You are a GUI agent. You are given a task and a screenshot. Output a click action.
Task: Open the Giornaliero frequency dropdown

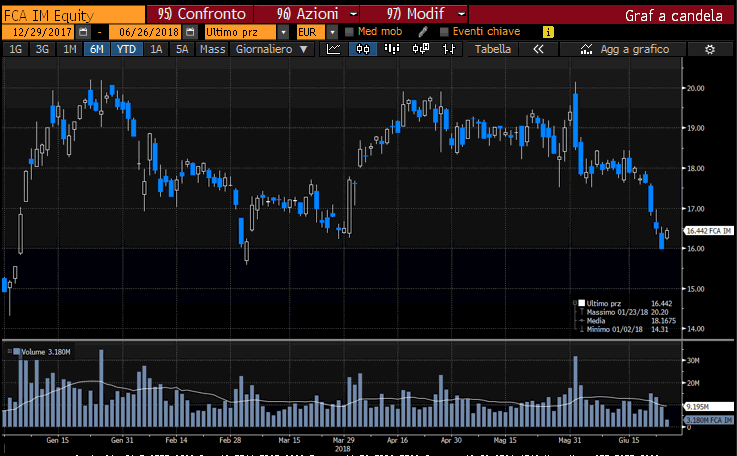click(272, 49)
